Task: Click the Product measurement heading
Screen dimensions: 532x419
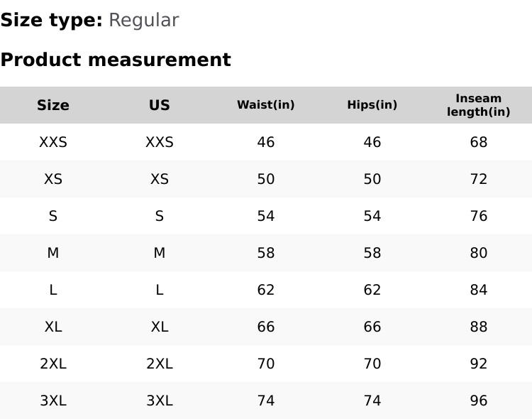Action: point(116,60)
